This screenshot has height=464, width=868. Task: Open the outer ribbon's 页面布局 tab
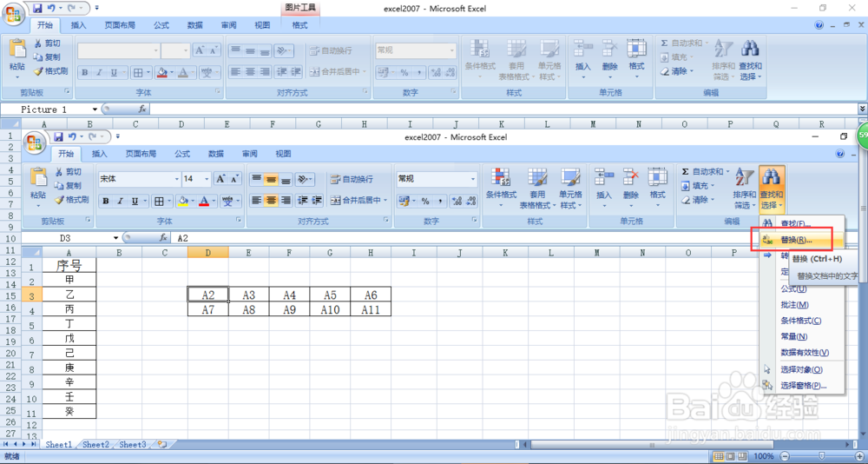coord(120,25)
